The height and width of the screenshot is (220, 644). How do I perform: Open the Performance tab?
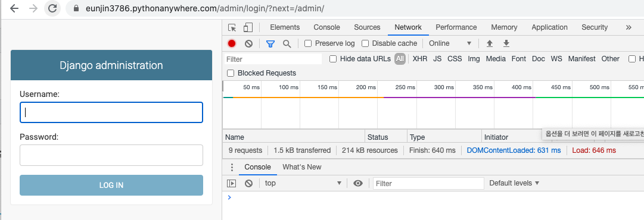point(456,27)
